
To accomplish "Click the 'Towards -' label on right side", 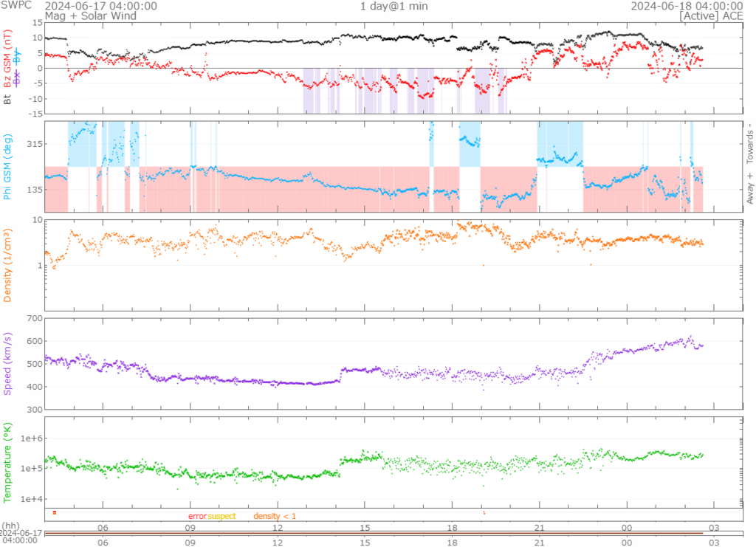I will tap(749, 142).
